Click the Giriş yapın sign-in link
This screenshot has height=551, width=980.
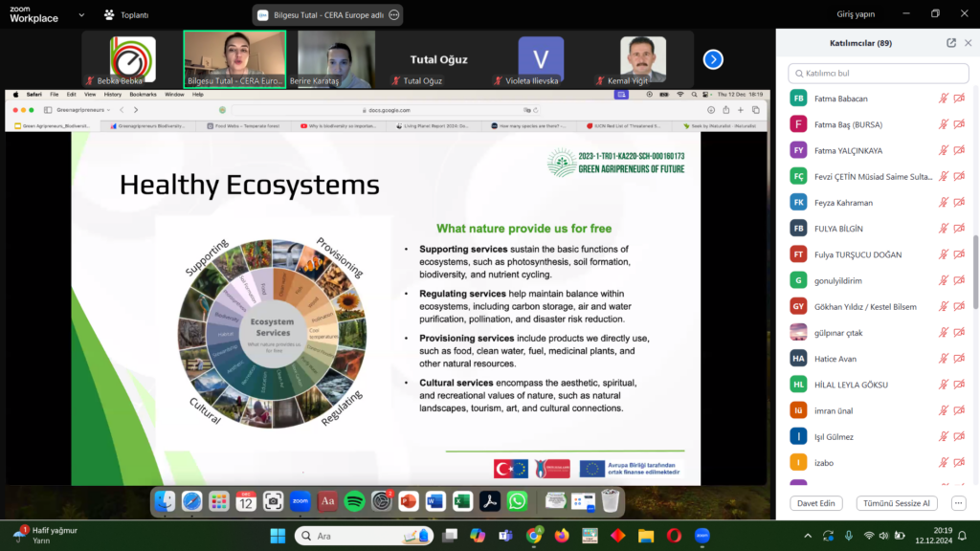point(856,14)
